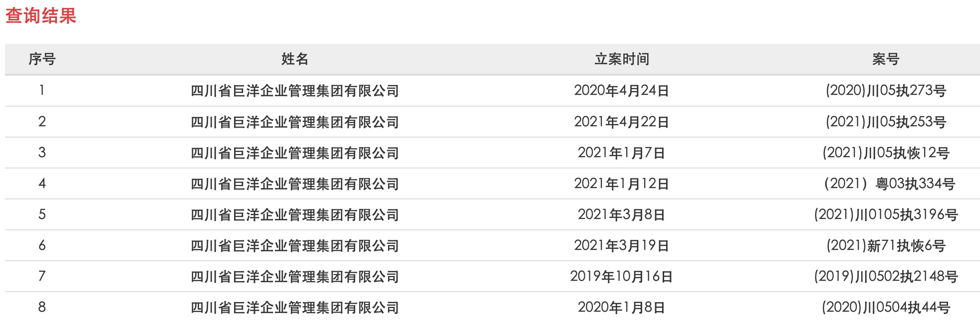The width and height of the screenshot is (980, 334).
Task: Select case number (2019)川0502执2148号
Action: click(x=885, y=277)
